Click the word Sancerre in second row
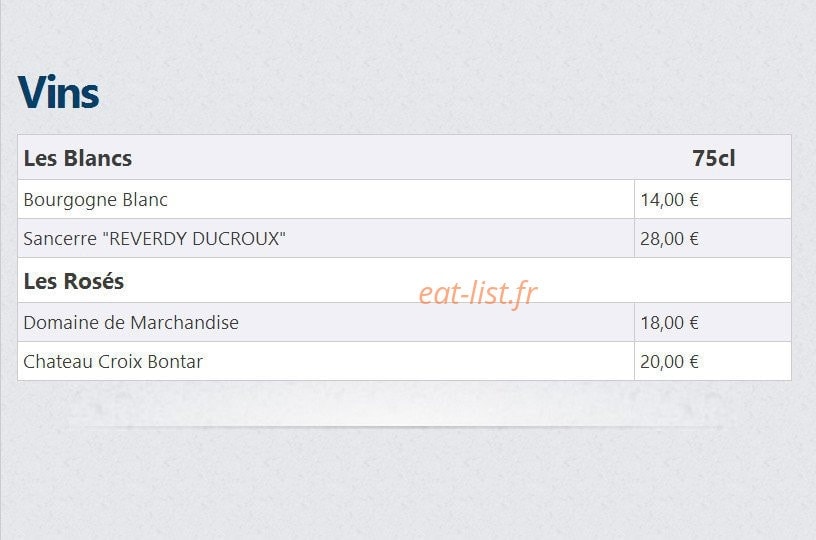This screenshot has width=816, height=540. (x=60, y=239)
